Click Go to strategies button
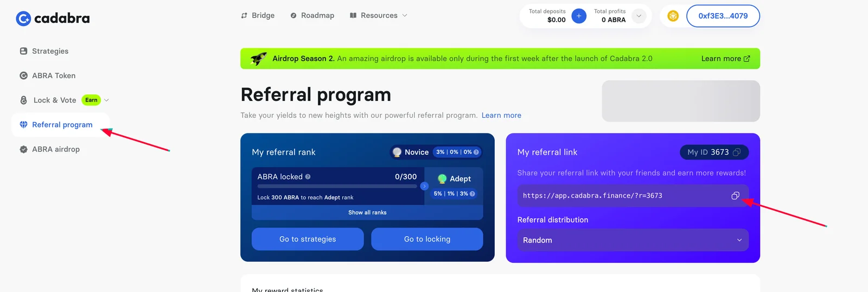868x292 pixels. [x=308, y=239]
